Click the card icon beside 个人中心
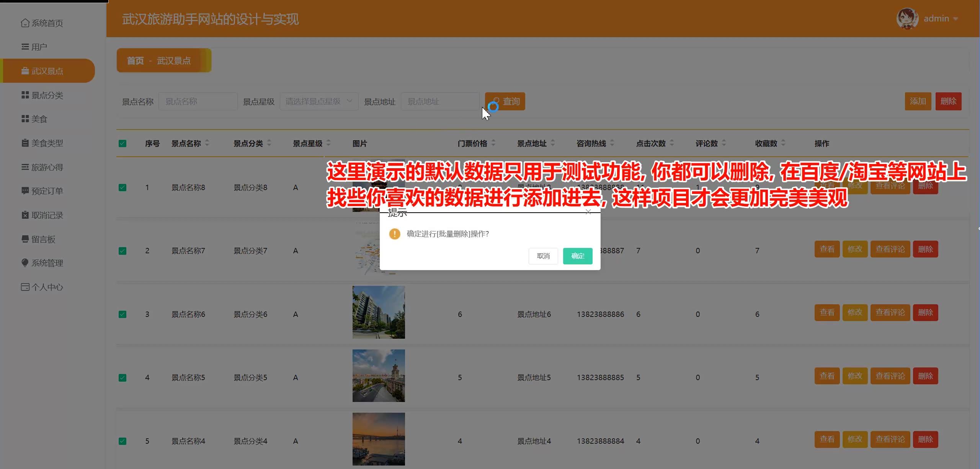980x469 pixels. point(25,287)
